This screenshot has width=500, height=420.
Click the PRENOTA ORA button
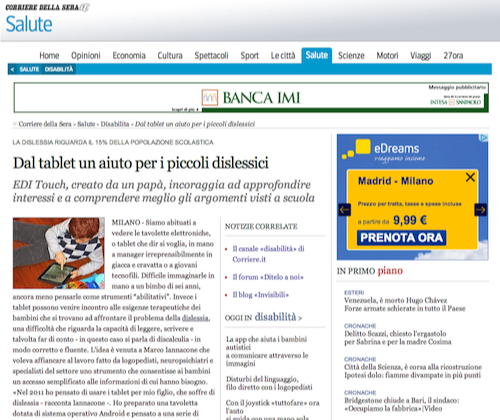(x=402, y=238)
